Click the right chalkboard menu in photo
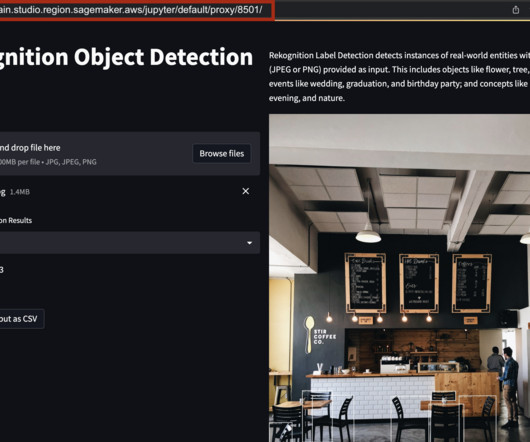The height and width of the screenshot is (442, 530). [x=472, y=283]
